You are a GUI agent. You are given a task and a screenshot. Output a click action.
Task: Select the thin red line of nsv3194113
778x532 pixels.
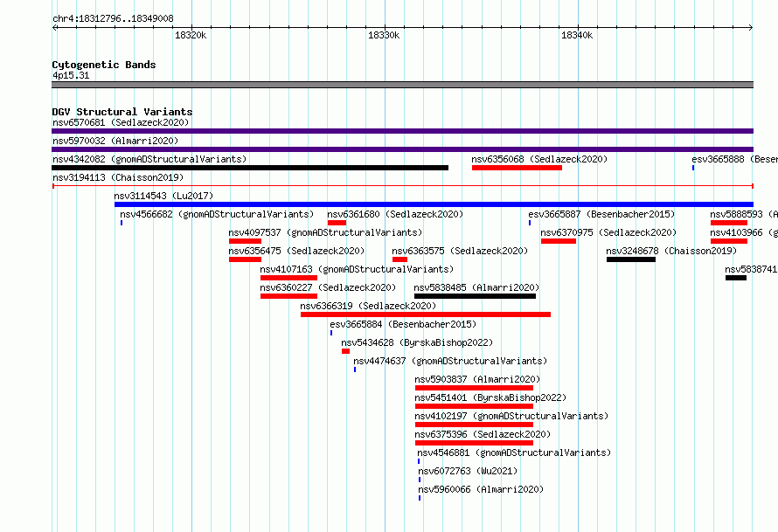[x=403, y=186]
